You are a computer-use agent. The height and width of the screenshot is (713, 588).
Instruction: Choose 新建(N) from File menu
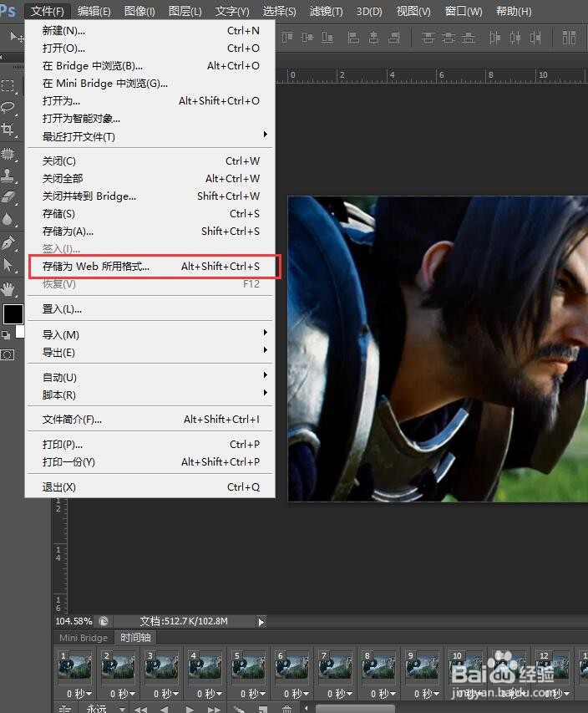tap(150, 30)
